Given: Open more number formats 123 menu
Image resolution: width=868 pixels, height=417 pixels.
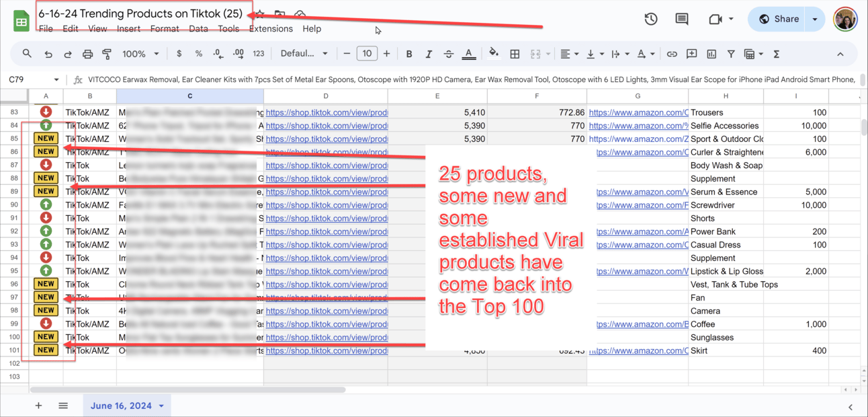Looking at the screenshot, I should pos(259,54).
